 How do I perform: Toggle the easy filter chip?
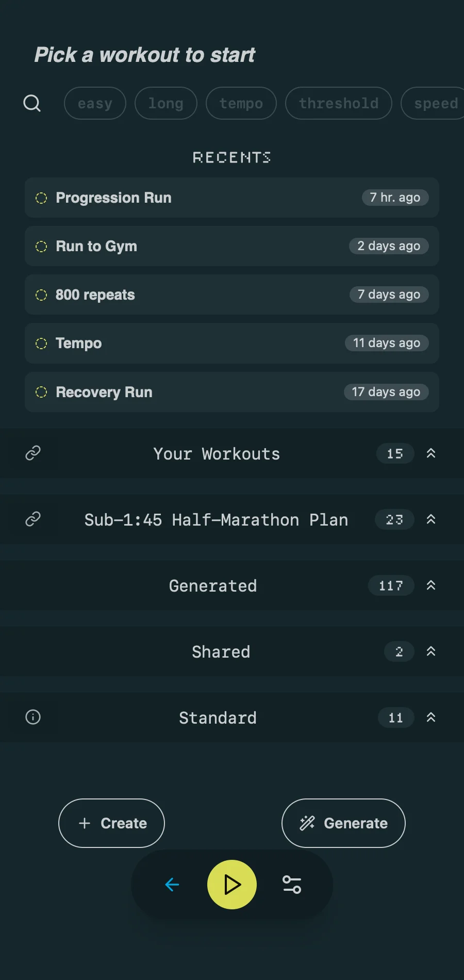coord(95,103)
